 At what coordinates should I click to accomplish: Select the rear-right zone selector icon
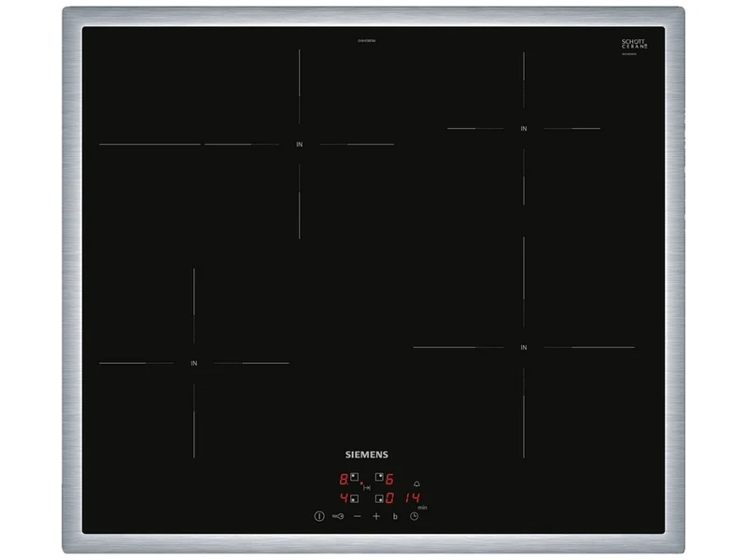(x=379, y=477)
